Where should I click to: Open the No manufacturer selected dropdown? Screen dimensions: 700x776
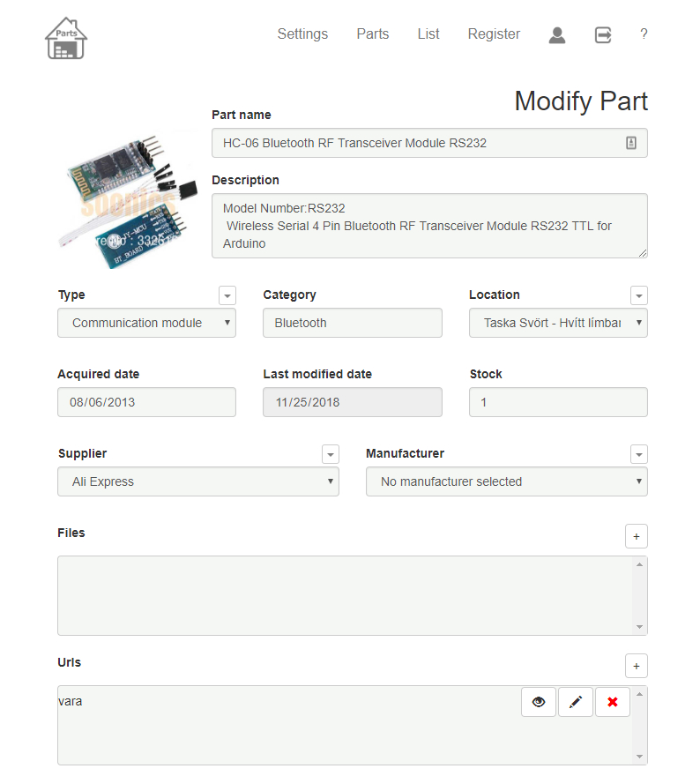point(507,481)
